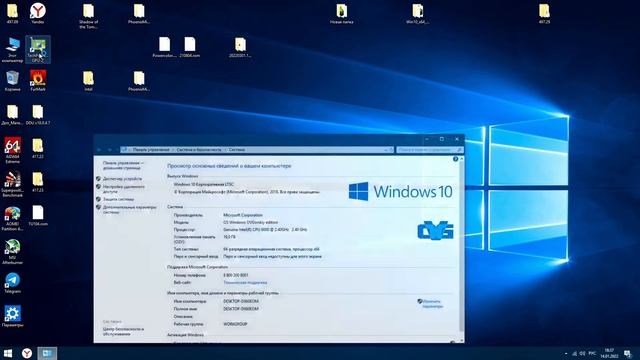Select the Win10_x64 archive icon

(x=417, y=13)
